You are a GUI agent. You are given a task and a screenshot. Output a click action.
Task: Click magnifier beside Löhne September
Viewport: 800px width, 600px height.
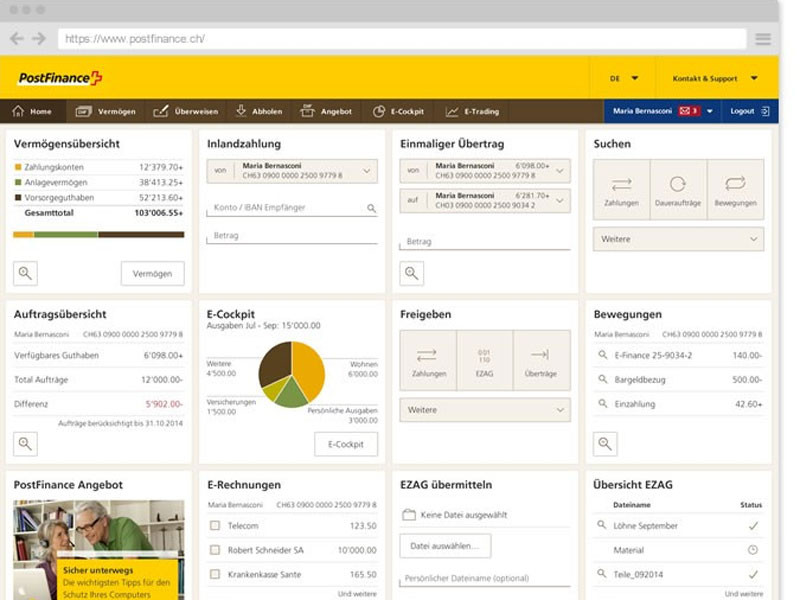(x=602, y=525)
